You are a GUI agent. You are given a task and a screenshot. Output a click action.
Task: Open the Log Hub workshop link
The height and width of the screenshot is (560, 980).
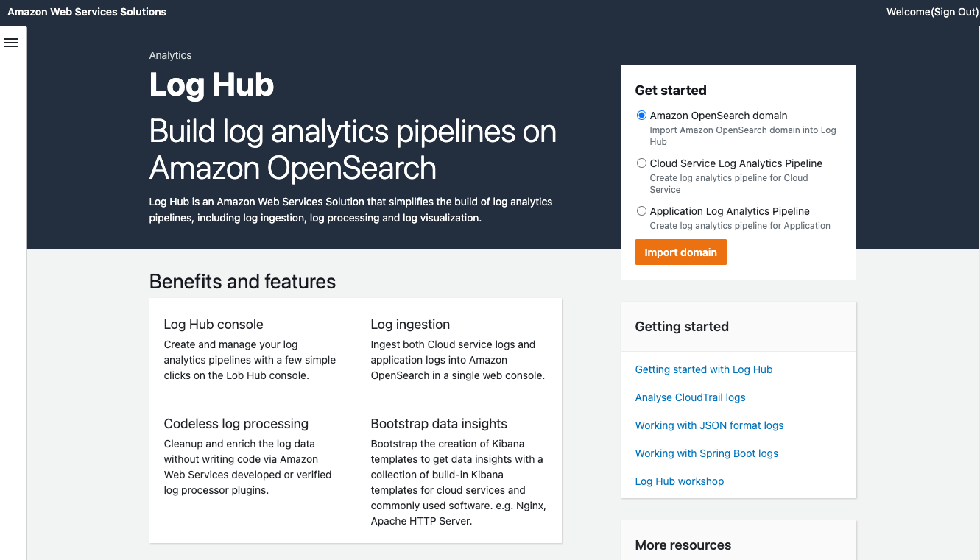[679, 481]
